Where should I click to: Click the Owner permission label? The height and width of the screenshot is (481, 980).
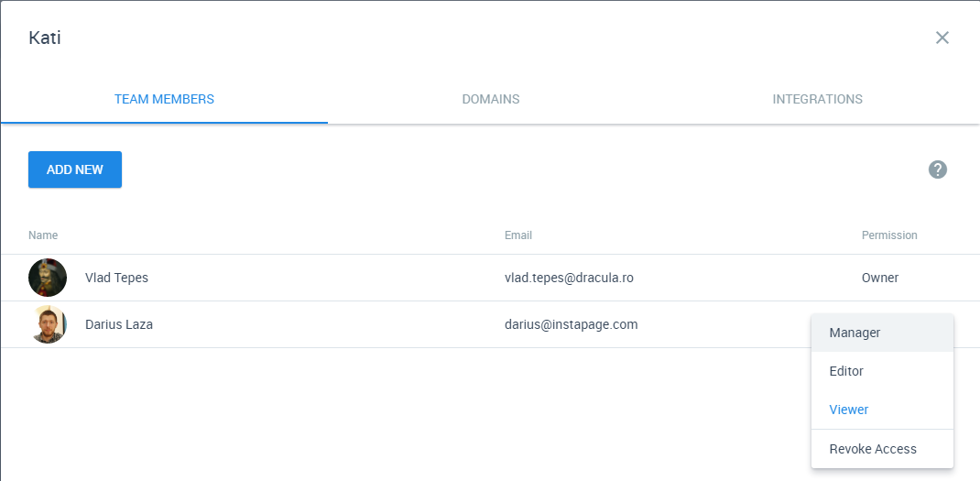click(880, 278)
